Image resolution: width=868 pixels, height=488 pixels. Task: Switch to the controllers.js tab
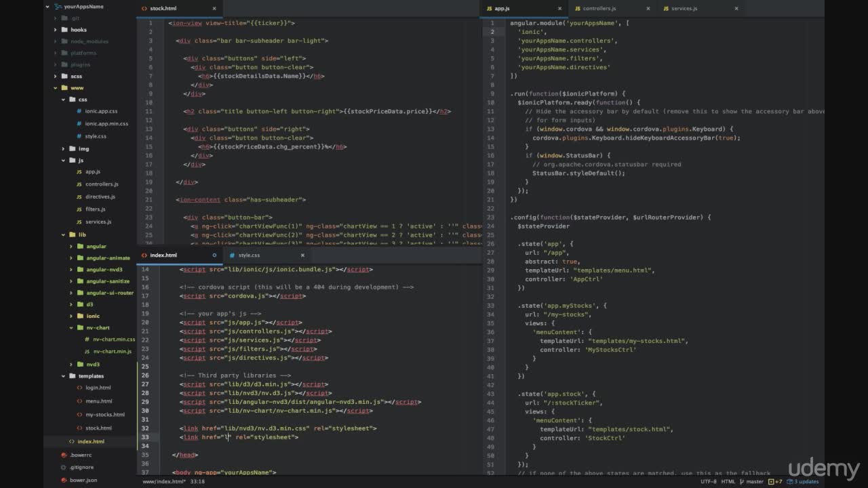tap(612, 9)
